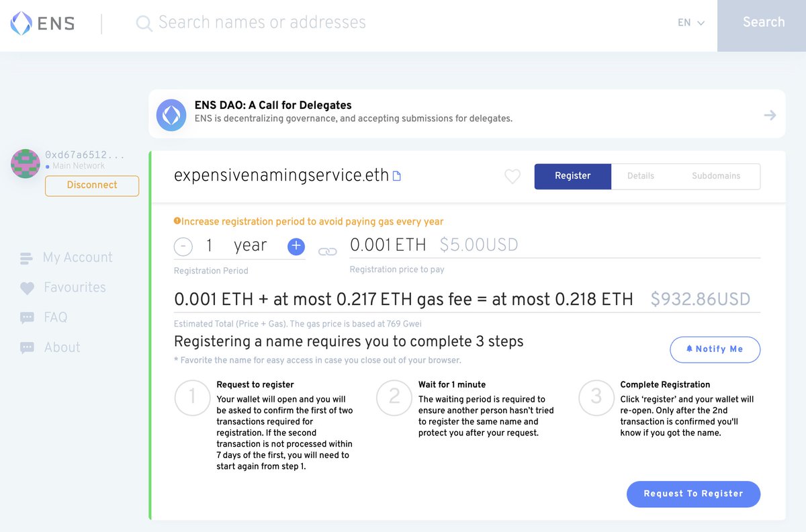806x532 pixels.
Task: Open About in sidebar
Action: (x=62, y=347)
